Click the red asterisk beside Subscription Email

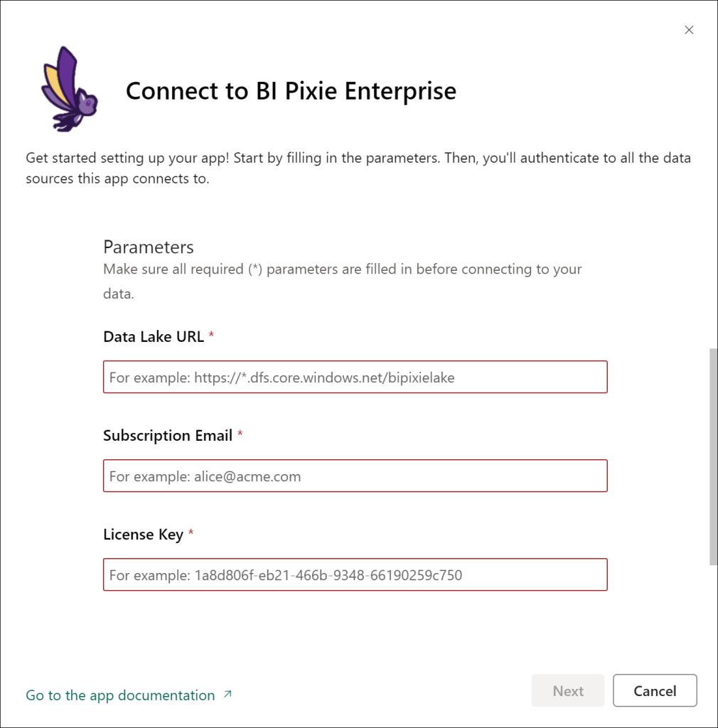coord(240,434)
